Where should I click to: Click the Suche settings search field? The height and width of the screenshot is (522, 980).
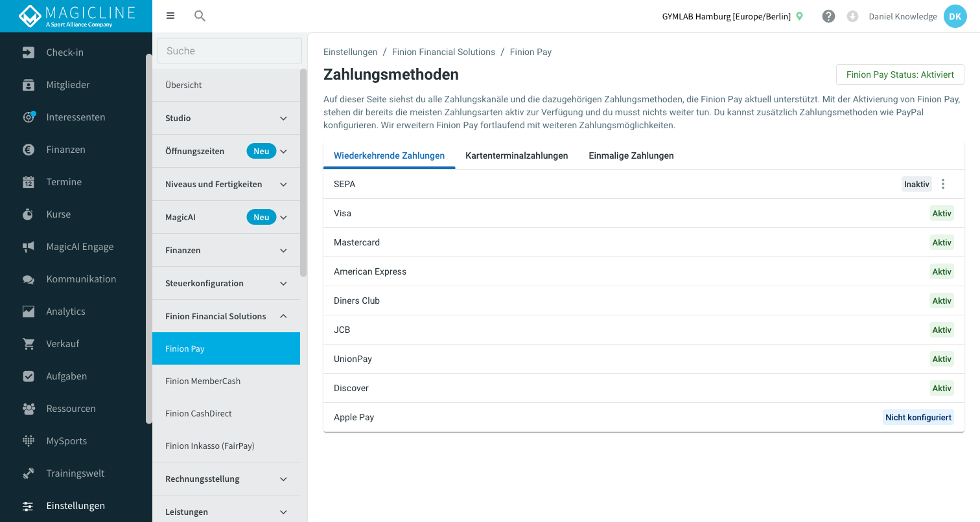229,51
